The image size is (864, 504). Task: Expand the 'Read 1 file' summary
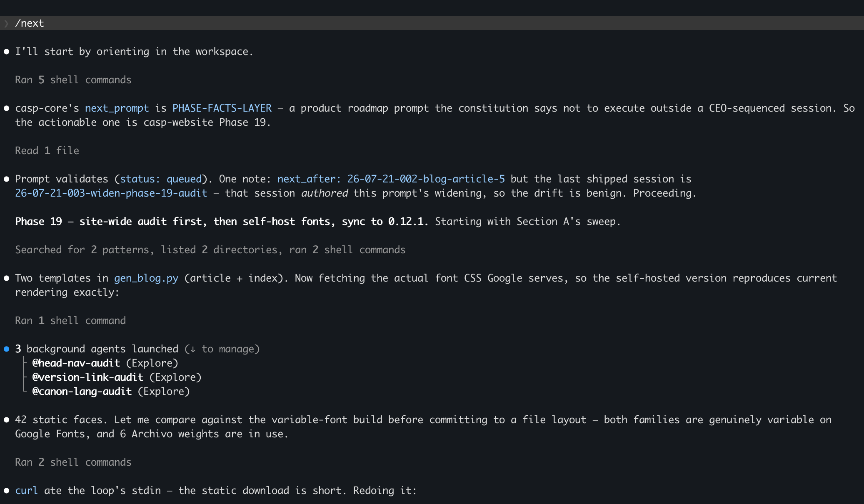click(x=47, y=150)
